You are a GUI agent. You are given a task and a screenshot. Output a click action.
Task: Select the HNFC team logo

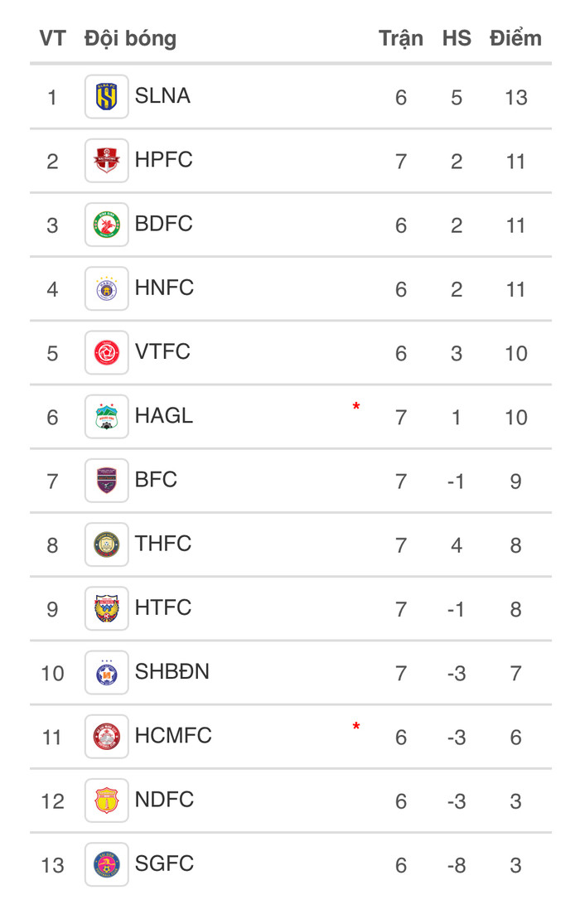pos(106,288)
